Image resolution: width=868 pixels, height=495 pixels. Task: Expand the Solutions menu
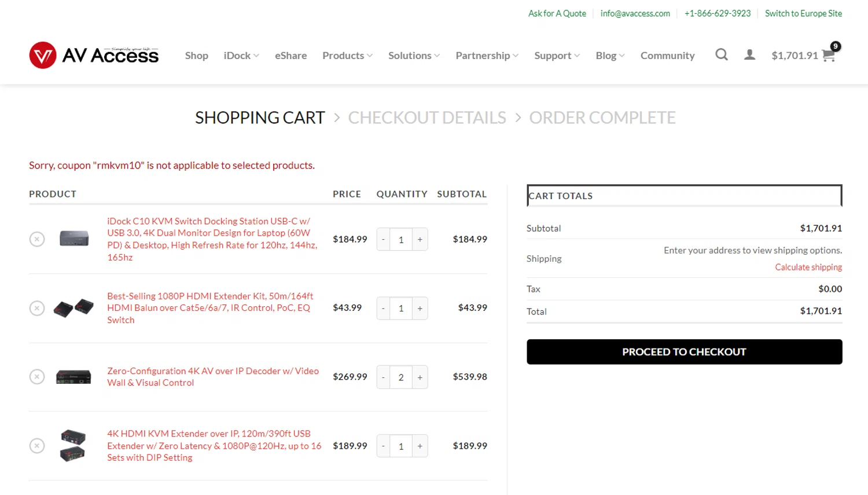414,56
